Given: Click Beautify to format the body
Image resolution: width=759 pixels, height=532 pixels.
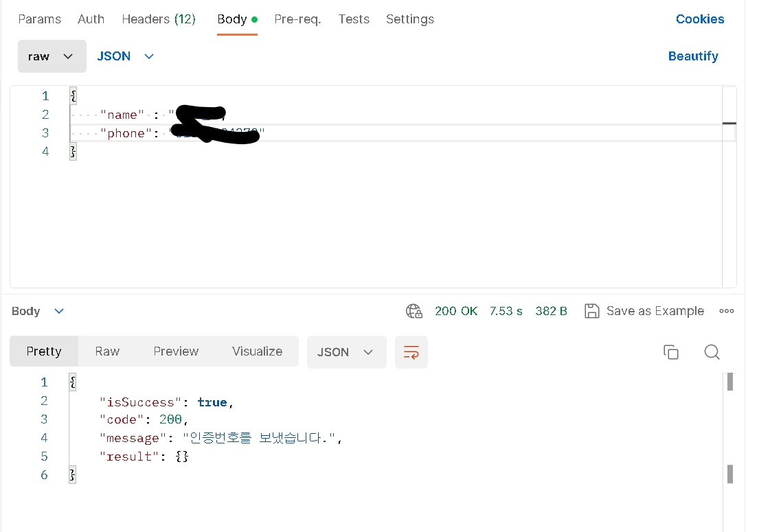Looking at the screenshot, I should 693,56.
